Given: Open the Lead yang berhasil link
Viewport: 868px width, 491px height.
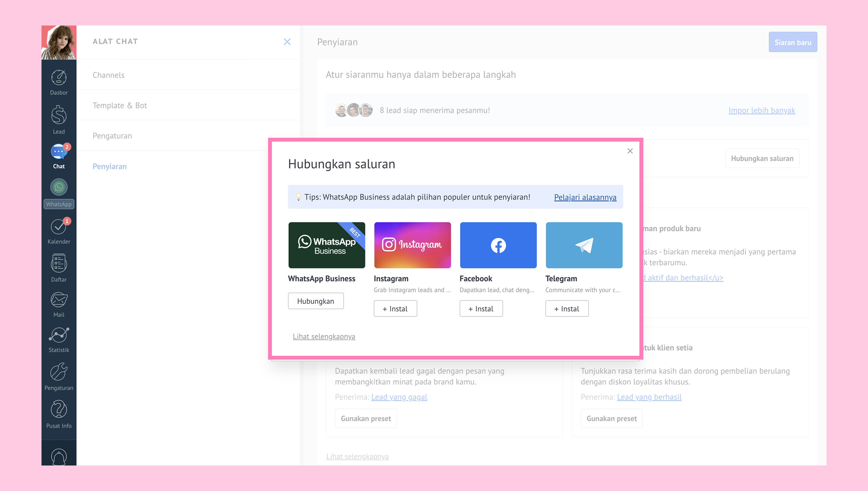Looking at the screenshot, I should (649, 397).
